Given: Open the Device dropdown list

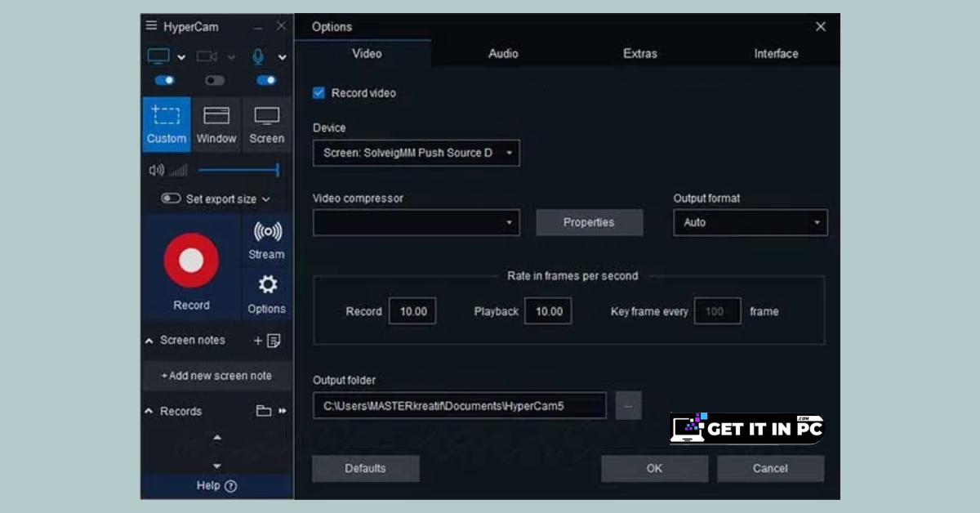Looking at the screenshot, I should pyautogui.click(x=416, y=153).
